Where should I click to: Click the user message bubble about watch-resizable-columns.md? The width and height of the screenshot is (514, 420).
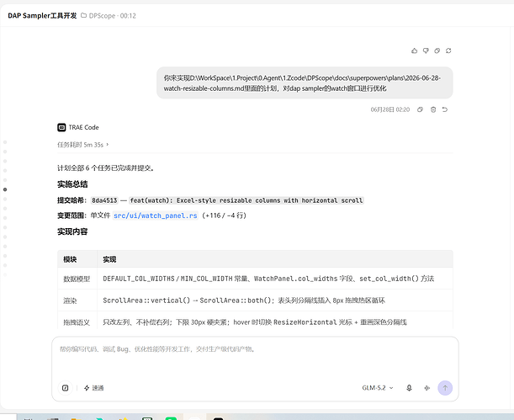tap(305, 82)
